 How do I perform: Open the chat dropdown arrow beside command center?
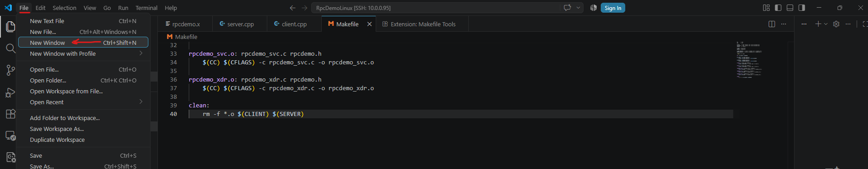[x=578, y=8]
